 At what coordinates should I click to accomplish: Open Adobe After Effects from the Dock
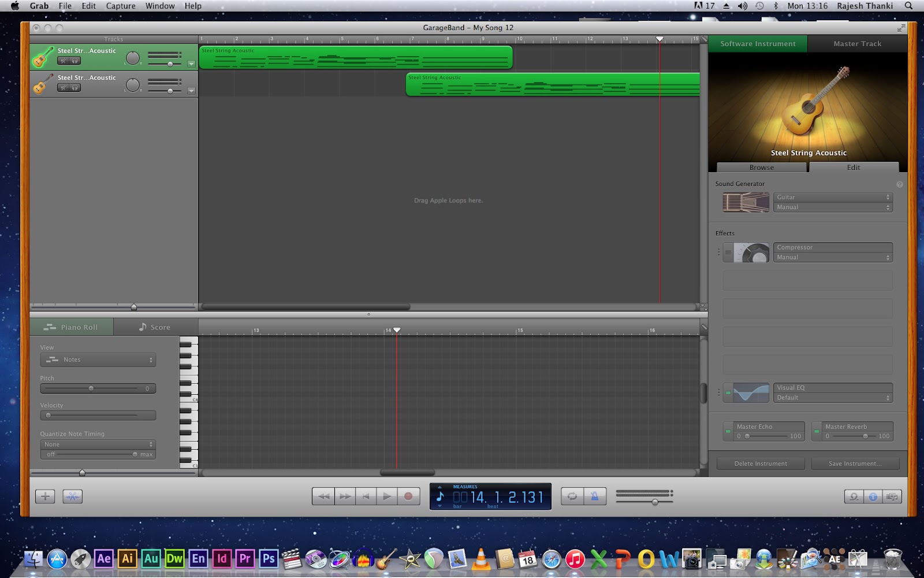104,558
